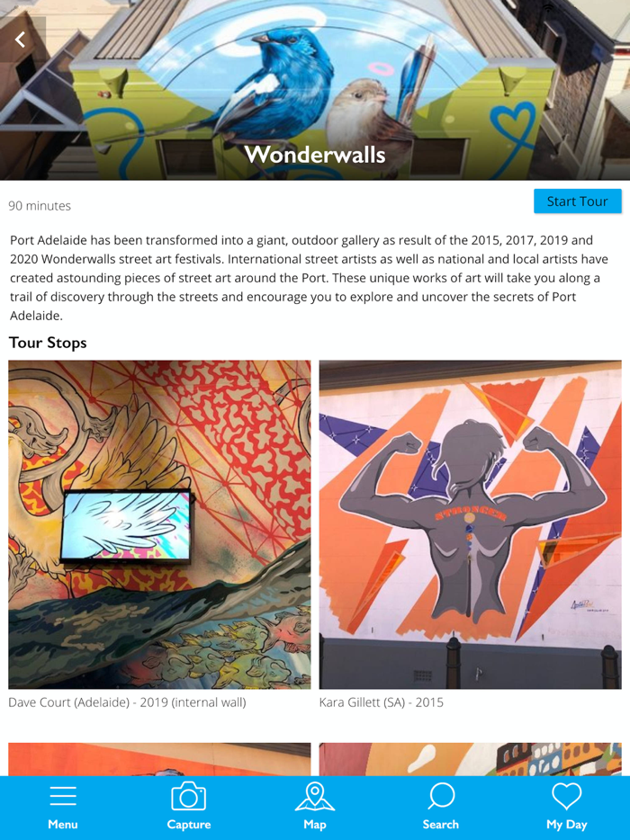This screenshot has width=630, height=840.
Task: Click the Start Tour button
Action: (578, 201)
